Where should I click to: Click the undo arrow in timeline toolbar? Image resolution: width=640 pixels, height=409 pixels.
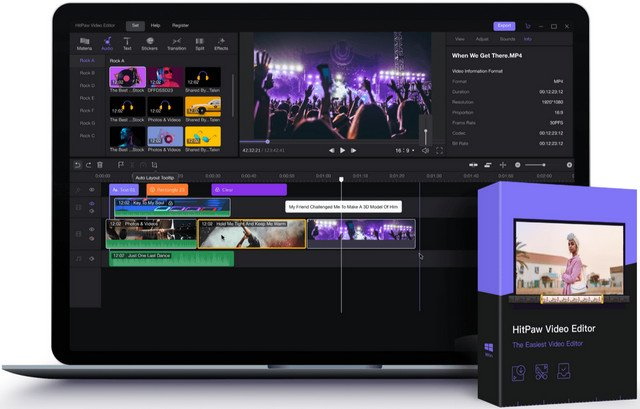[77, 164]
